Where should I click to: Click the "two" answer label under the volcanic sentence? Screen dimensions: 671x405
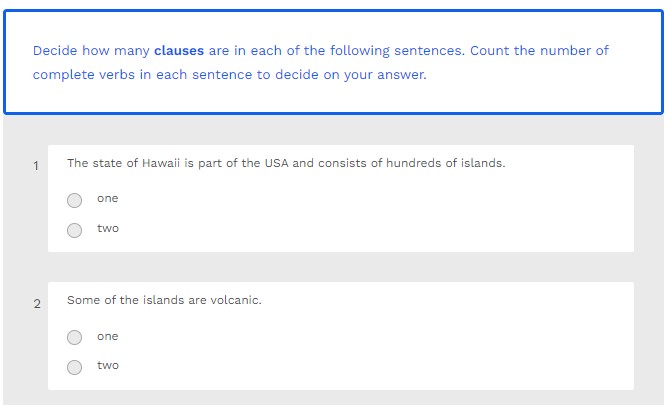coord(107,365)
